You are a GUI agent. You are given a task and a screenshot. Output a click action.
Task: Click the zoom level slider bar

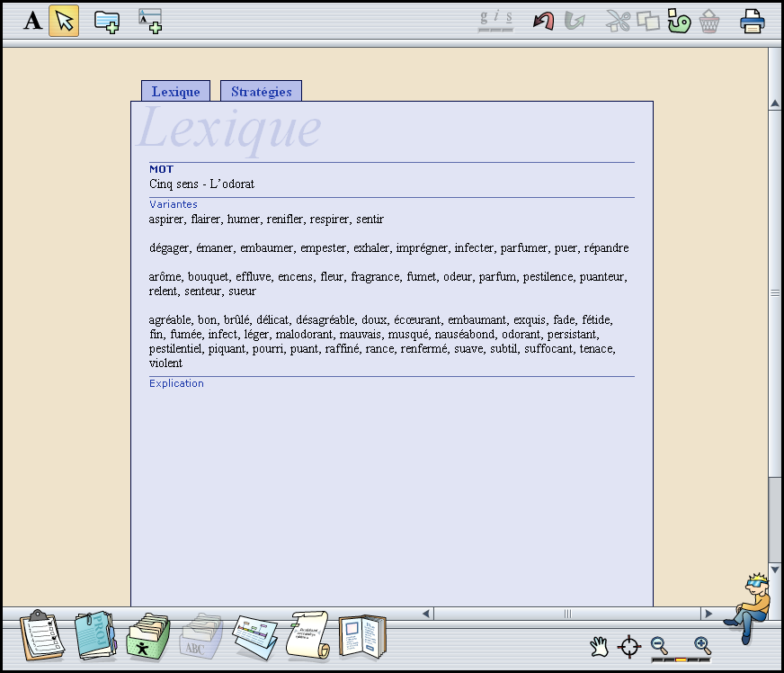coord(681,660)
